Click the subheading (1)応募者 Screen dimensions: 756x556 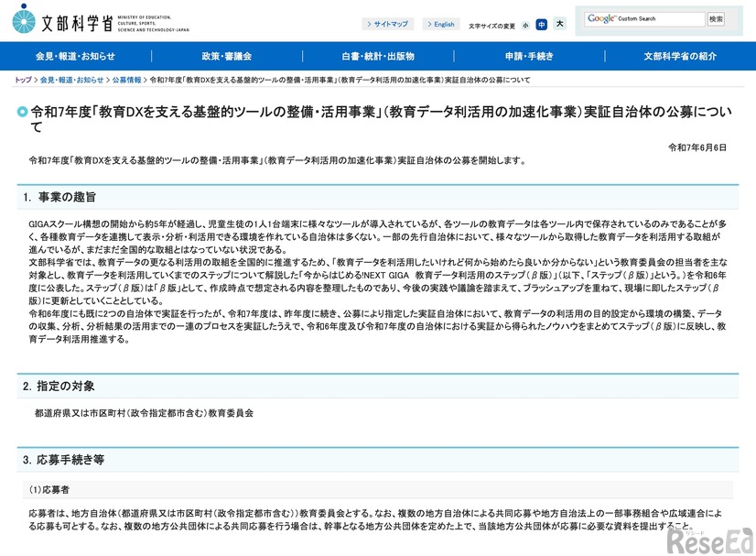coord(49,489)
